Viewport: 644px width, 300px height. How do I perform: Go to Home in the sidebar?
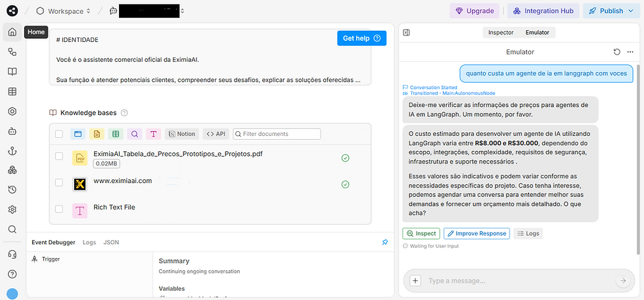coord(12,32)
